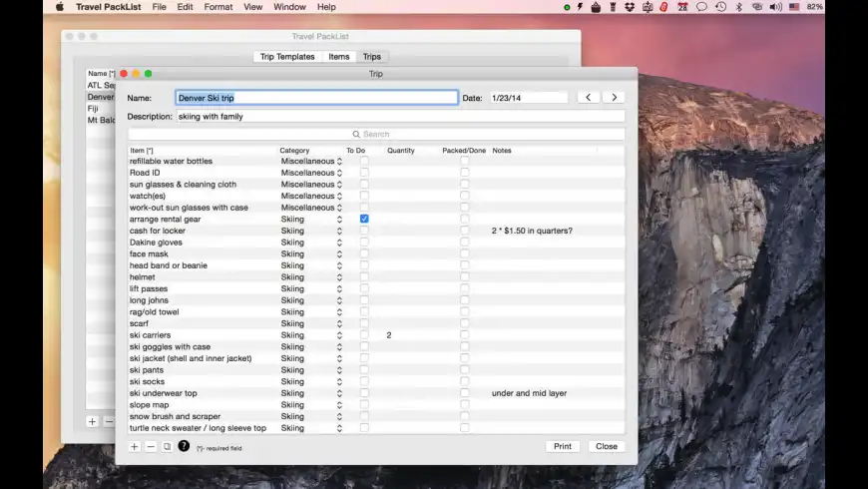The height and width of the screenshot is (489, 868).
Task: Check Packed/Done for ski carriers
Action: (x=465, y=335)
